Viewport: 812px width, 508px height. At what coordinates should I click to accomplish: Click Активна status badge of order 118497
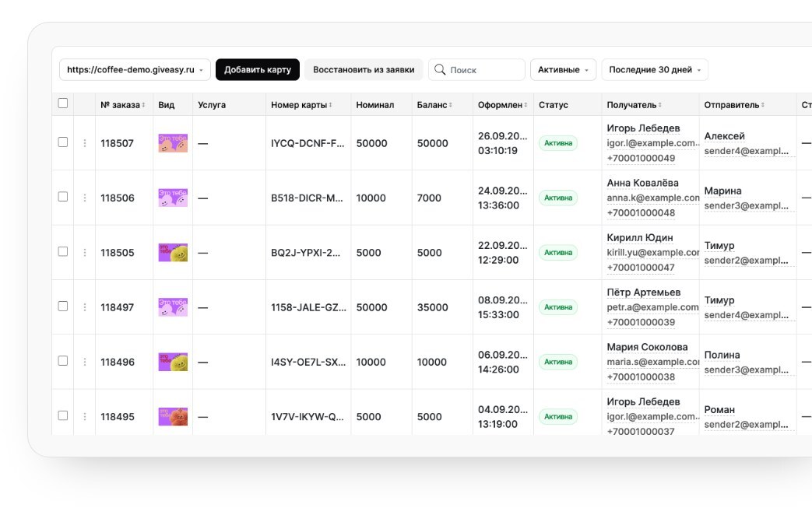coord(557,307)
